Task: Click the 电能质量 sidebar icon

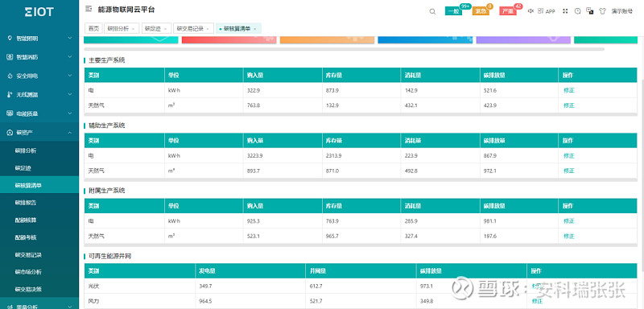Action: click(x=10, y=113)
